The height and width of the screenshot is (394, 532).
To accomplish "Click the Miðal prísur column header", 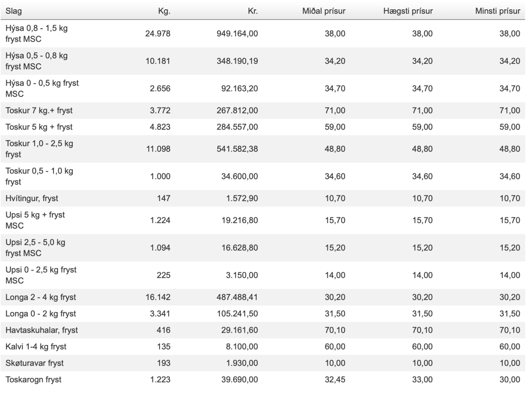I will click(324, 11).
